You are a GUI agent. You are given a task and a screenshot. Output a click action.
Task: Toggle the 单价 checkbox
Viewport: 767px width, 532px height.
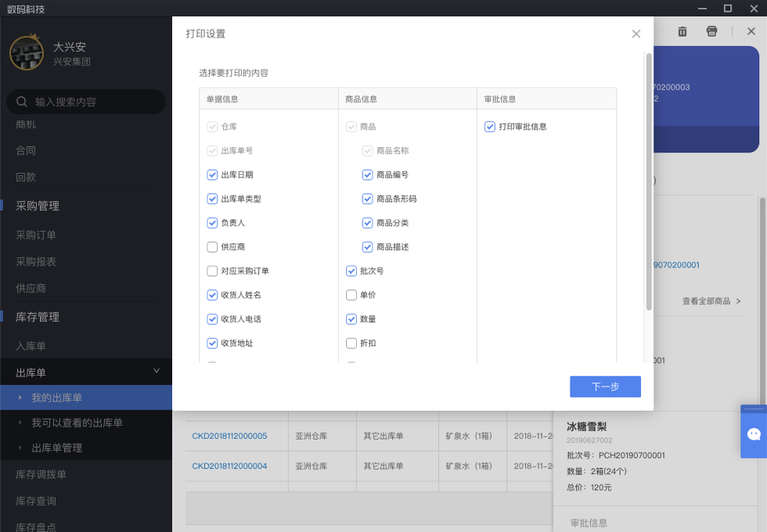click(x=351, y=296)
